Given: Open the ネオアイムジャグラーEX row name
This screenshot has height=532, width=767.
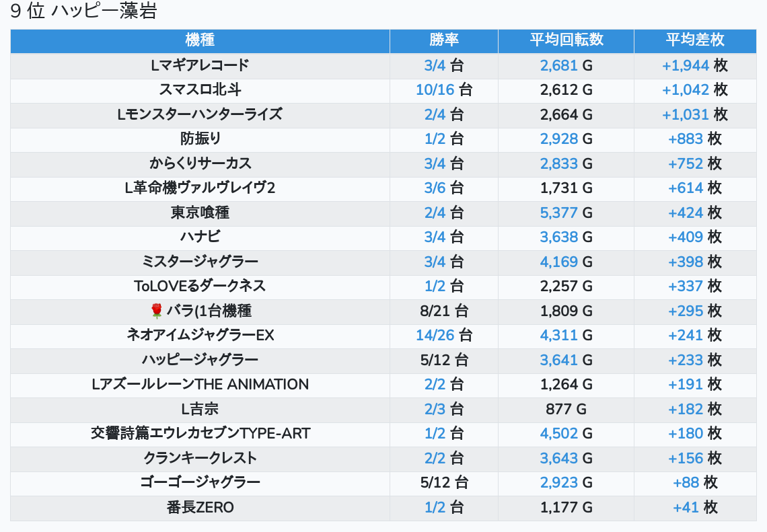Looking at the screenshot, I should [x=200, y=335].
